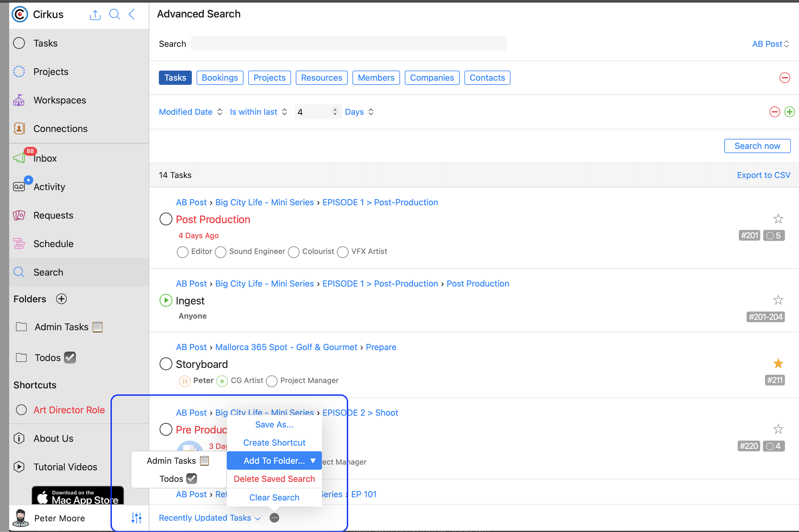Check the Post Production task circle
This screenshot has width=799, height=532.
pos(166,219)
